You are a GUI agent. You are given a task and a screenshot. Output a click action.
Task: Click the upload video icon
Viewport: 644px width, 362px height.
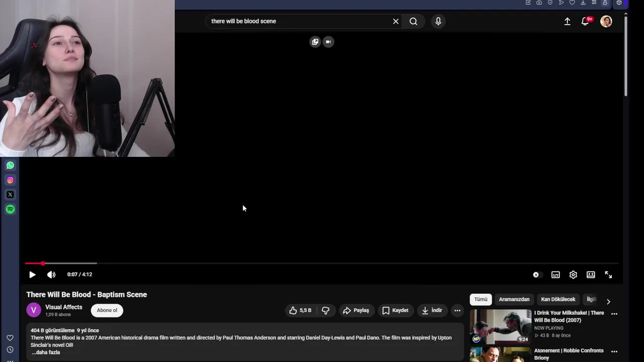click(x=567, y=21)
